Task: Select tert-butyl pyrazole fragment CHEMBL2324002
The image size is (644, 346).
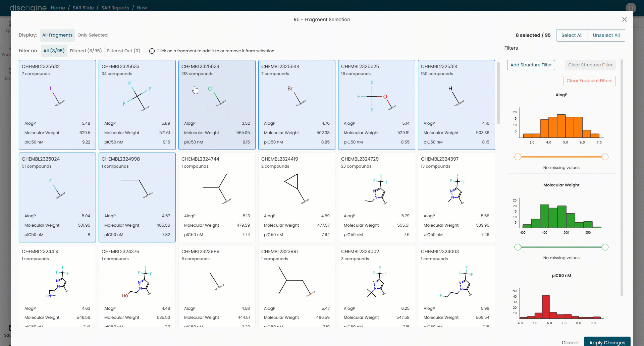Action: [377, 286]
